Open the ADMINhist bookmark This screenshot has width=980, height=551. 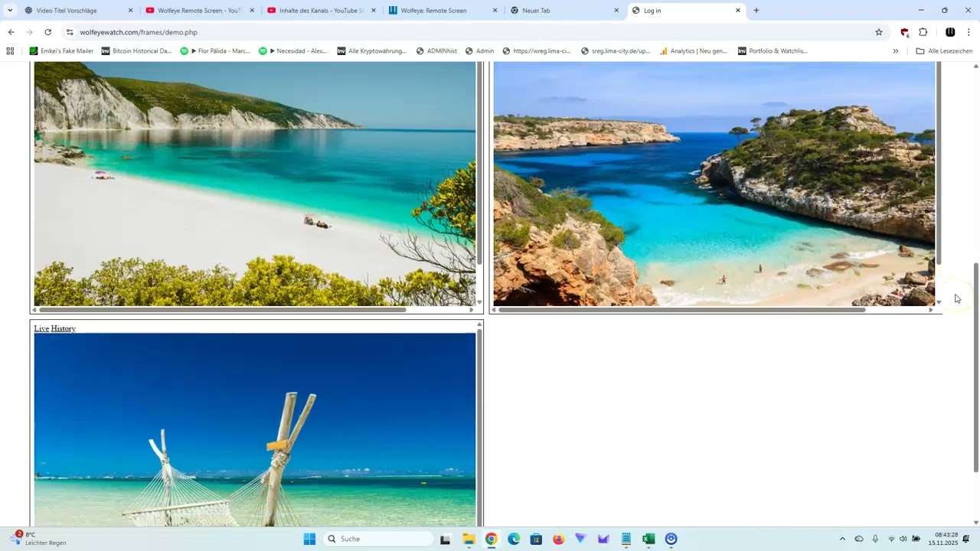(436, 51)
